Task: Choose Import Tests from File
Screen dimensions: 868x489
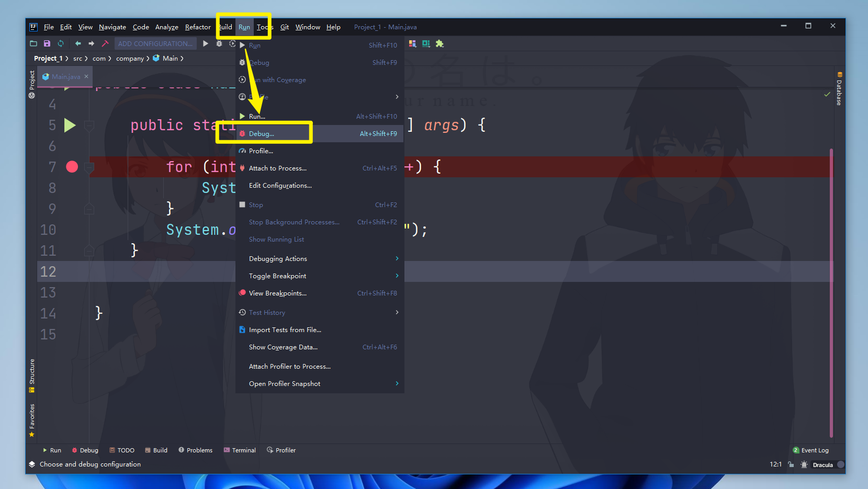Action: (320, 329)
